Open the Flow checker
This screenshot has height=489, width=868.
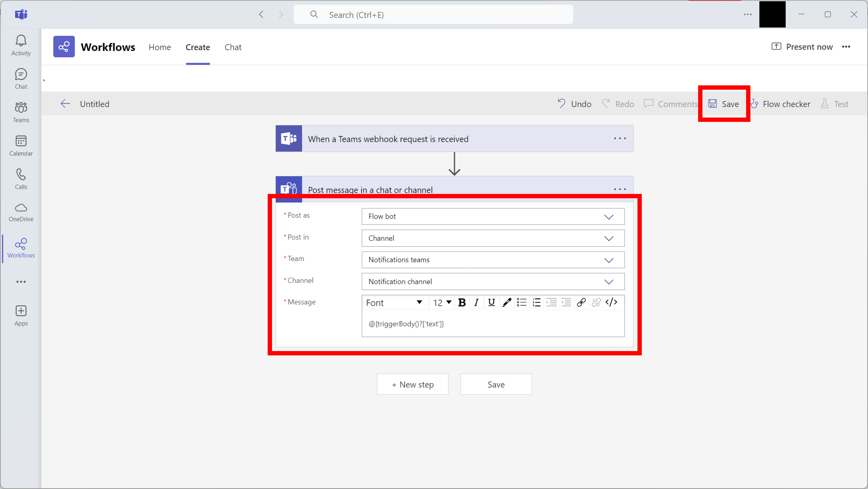click(780, 104)
